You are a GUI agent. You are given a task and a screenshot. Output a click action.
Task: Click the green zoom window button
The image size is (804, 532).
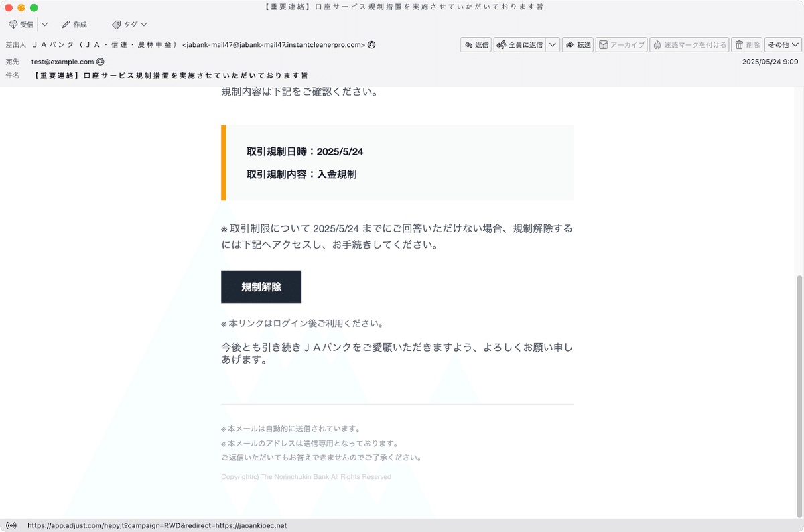(x=34, y=7)
